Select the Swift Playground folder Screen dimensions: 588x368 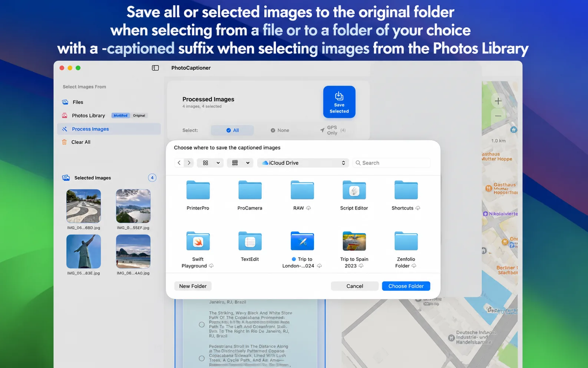click(198, 249)
